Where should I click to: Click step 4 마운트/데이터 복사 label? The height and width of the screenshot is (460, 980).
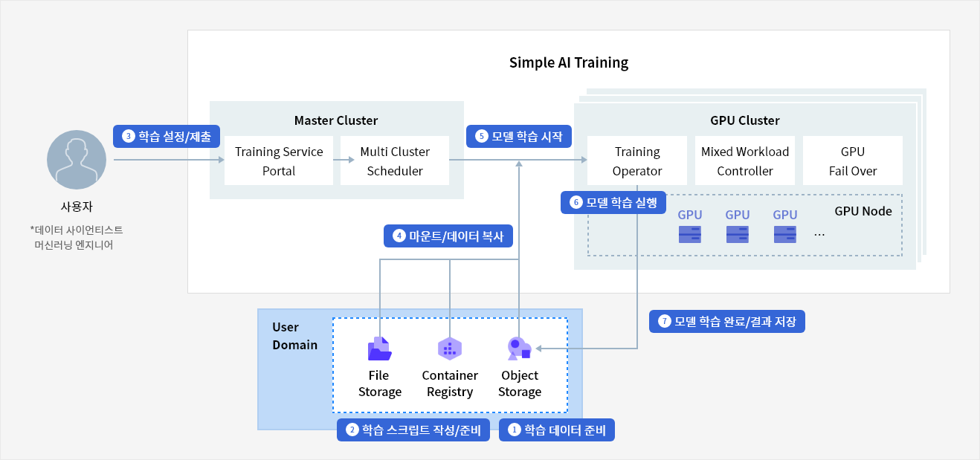click(x=448, y=236)
